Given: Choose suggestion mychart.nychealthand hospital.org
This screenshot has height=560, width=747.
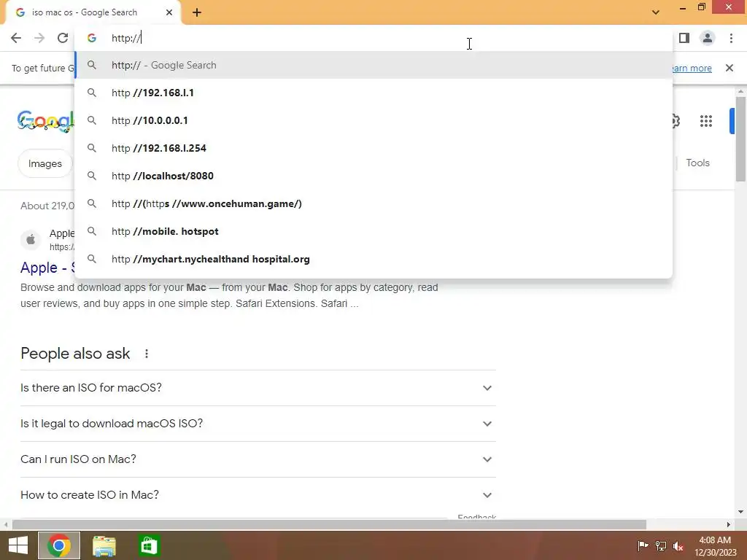Looking at the screenshot, I should point(373,259).
